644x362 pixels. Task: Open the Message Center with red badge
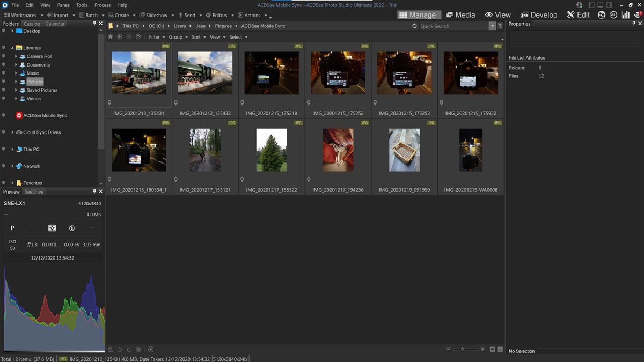tap(638, 15)
